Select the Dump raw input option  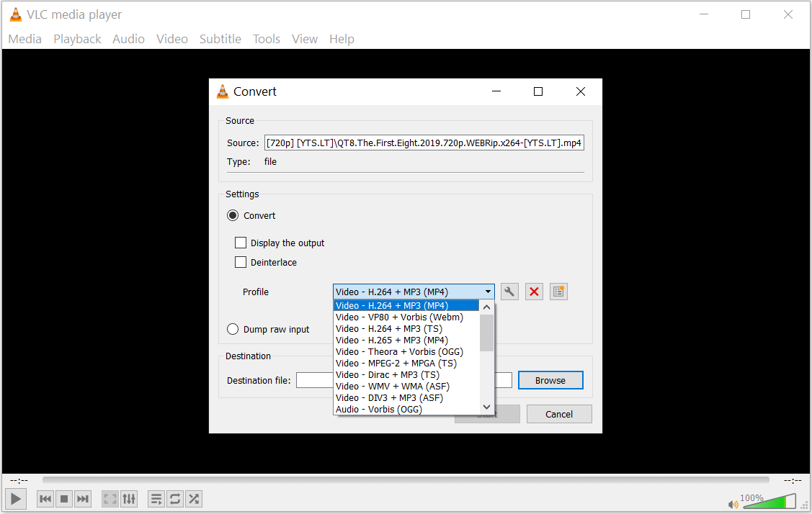pyautogui.click(x=233, y=329)
